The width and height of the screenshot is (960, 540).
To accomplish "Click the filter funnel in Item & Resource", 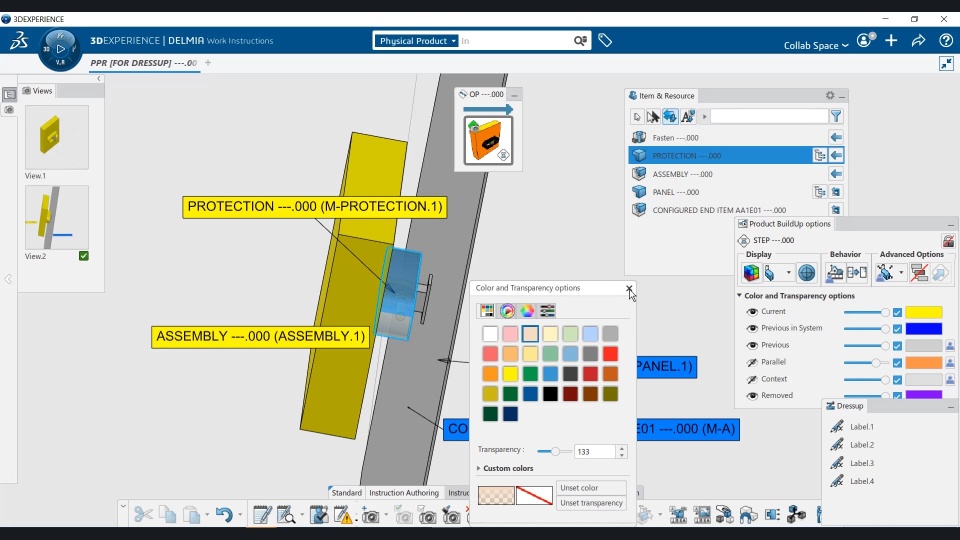I will (x=836, y=116).
